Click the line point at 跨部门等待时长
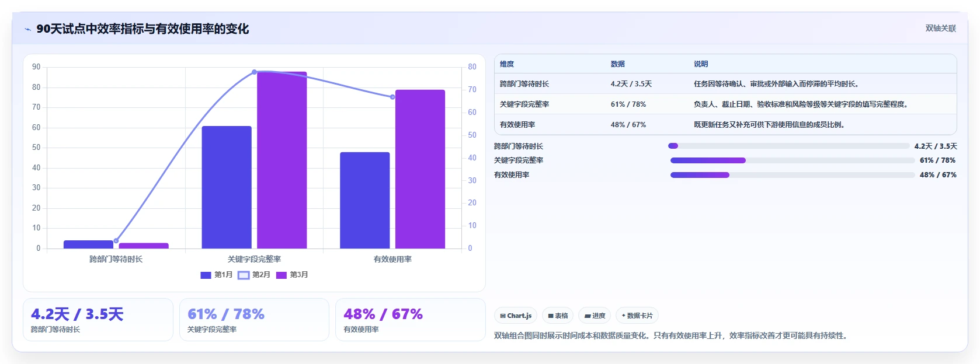This screenshot has width=980, height=364. [x=116, y=241]
